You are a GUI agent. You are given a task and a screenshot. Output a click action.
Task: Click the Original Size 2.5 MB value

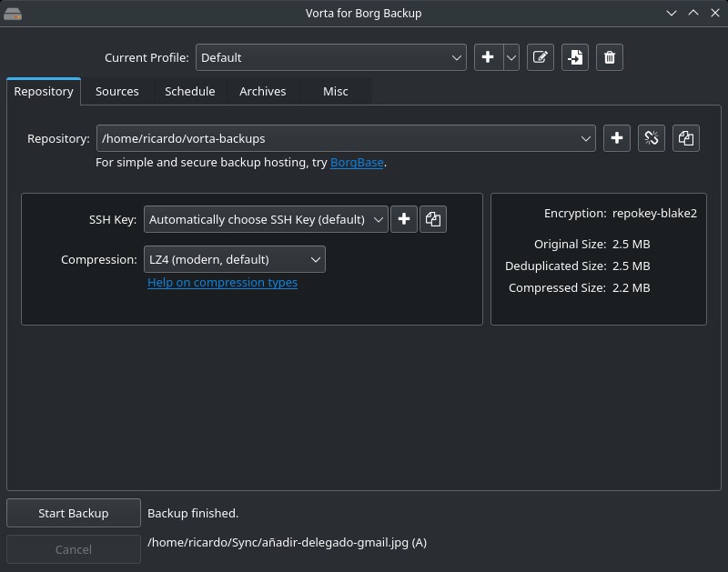pos(631,245)
